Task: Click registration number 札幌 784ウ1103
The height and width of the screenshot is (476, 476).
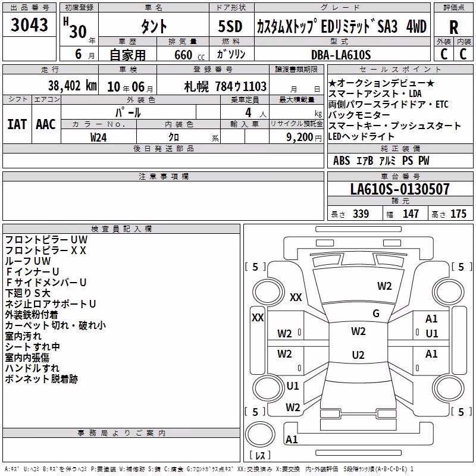Action: pos(226,86)
